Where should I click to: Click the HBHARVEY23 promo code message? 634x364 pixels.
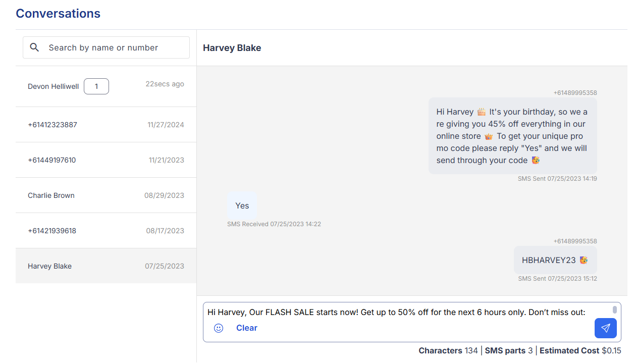pos(555,261)
